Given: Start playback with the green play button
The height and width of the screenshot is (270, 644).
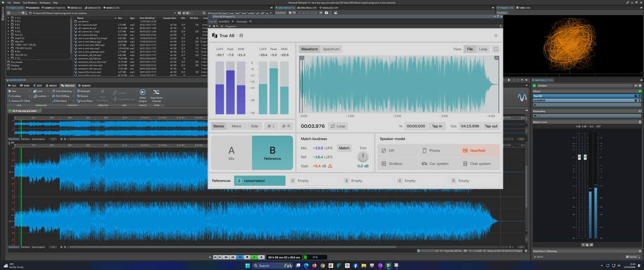Looking at the screenshot, I should pos(254,257).
